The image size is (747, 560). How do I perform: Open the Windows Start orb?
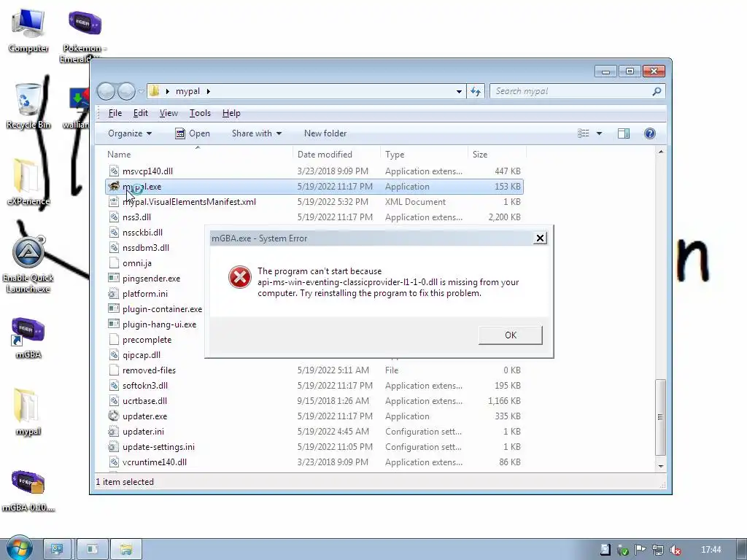pos(20,548)
